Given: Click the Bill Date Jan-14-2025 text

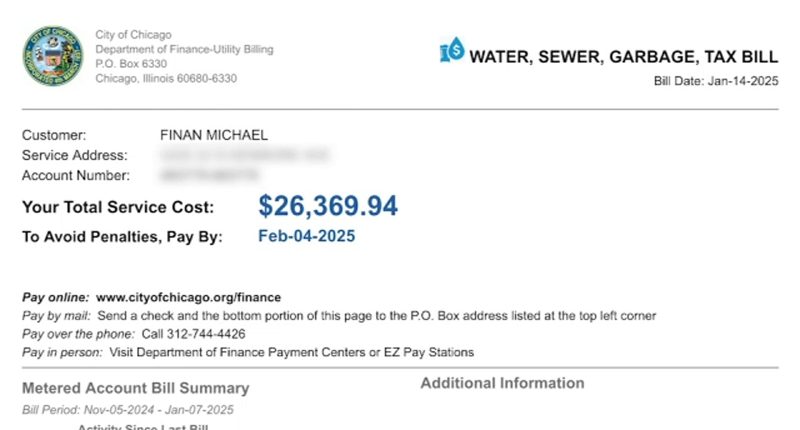Looking at the screenshot, I should [x=715, y=81].
